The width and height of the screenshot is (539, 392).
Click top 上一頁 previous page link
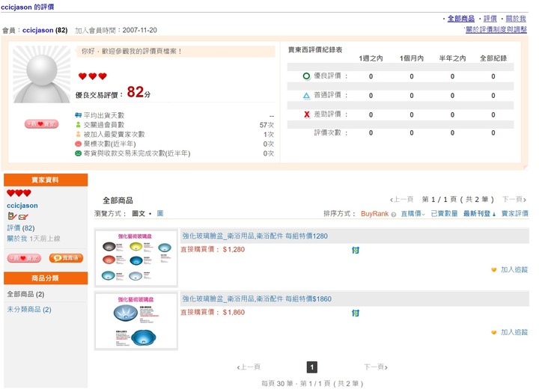(401, 199)
